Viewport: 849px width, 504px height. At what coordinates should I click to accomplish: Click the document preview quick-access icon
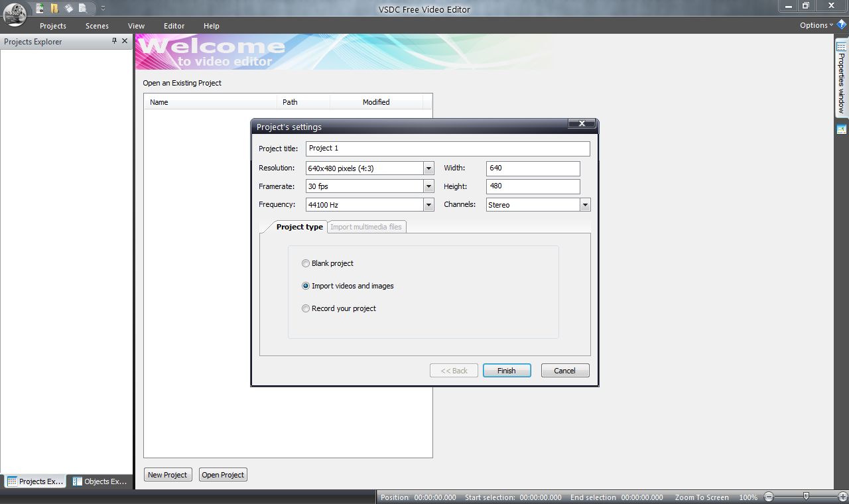click(x=83, y=9)
